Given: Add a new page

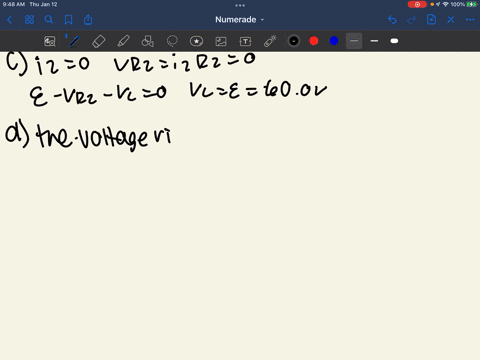Looking at the screenshot, I should coord(431,20).
